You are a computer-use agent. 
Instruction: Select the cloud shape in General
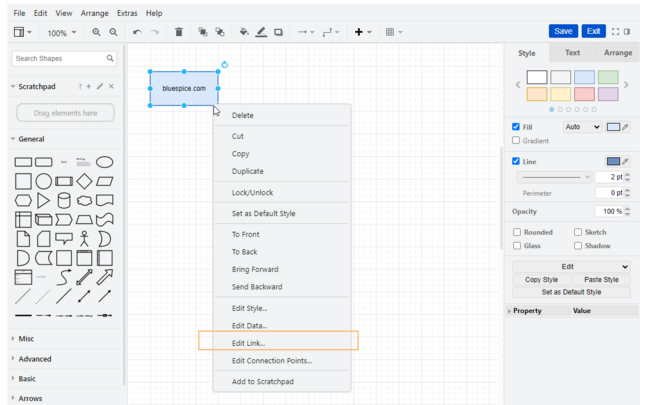pyautogui.click(x=84, y=201)
